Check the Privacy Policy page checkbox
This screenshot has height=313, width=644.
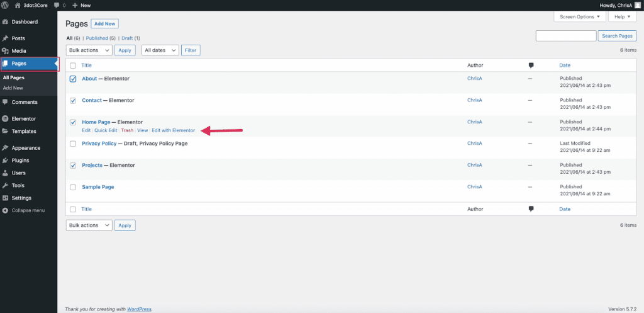pos(73,144)
